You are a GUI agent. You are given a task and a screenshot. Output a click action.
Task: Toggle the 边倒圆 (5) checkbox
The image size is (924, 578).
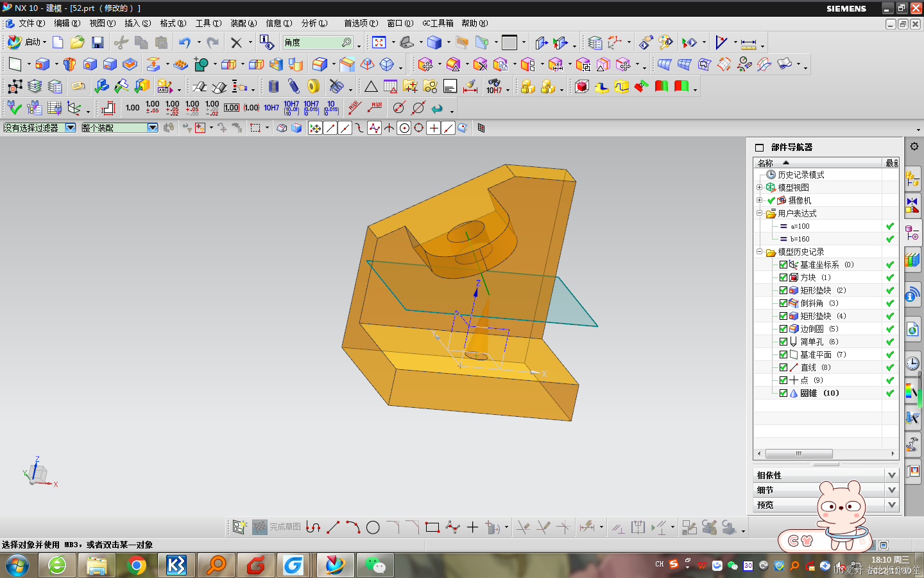(x=783, y=329)
